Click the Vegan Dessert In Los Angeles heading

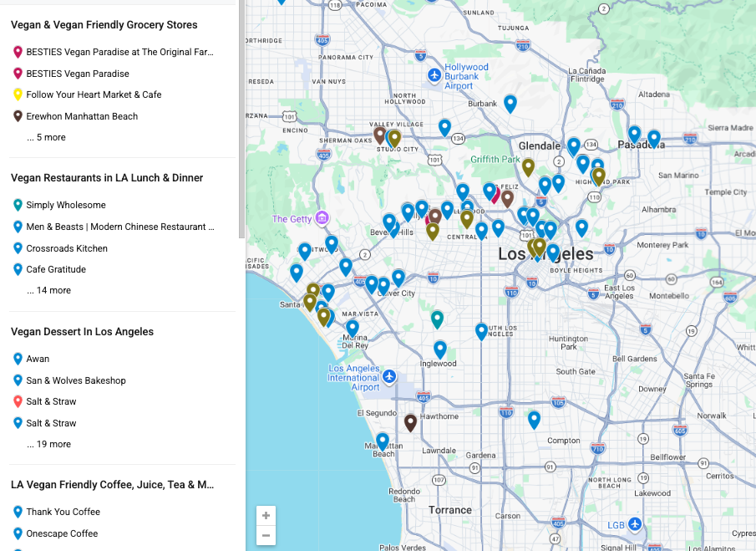tap(82, 331)
